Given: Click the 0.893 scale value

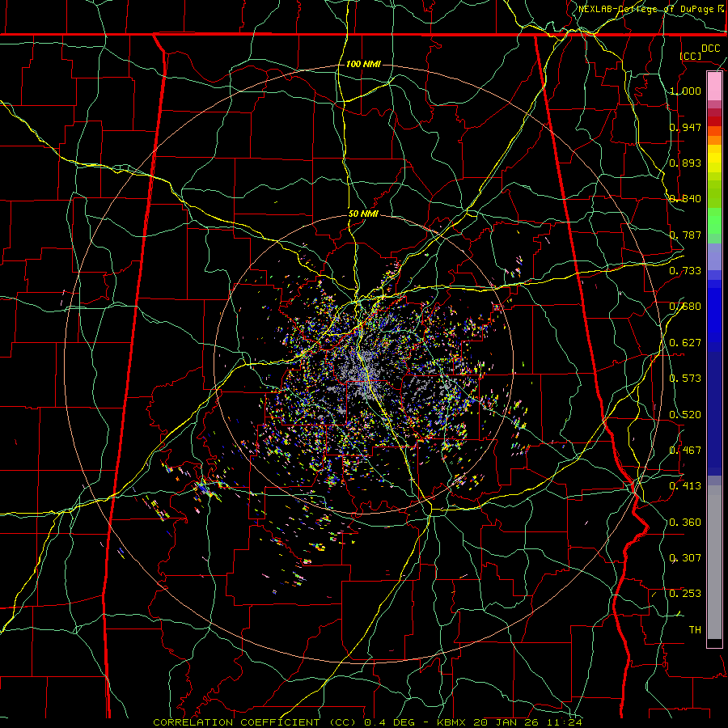Looking at the screenshot, I should coord(685,163).
